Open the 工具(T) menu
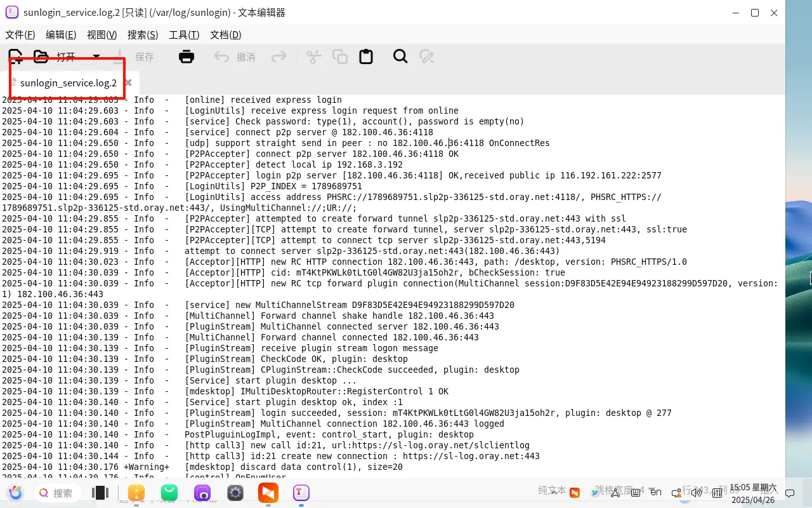Screen dimensions: 812x508 point(184,35)
